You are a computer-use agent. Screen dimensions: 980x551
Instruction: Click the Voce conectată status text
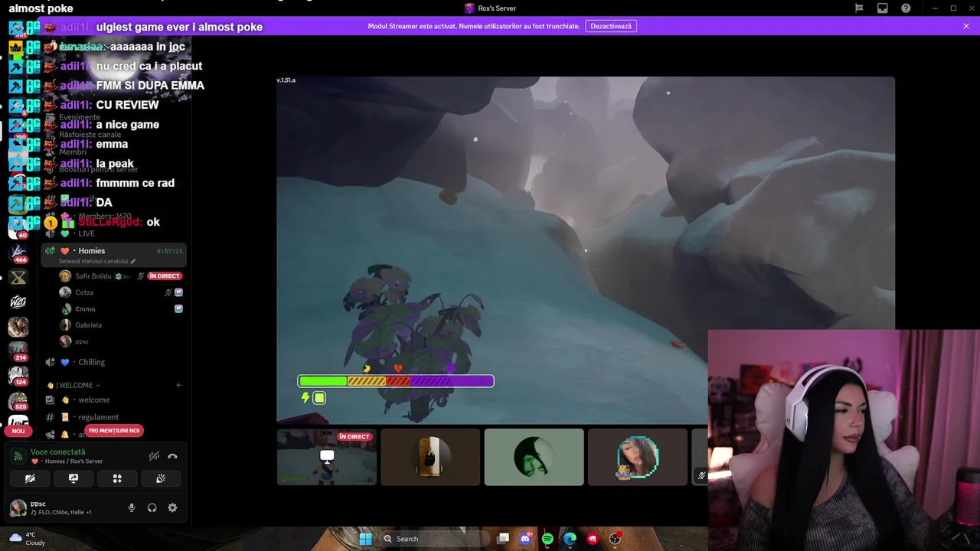(57, 452)
